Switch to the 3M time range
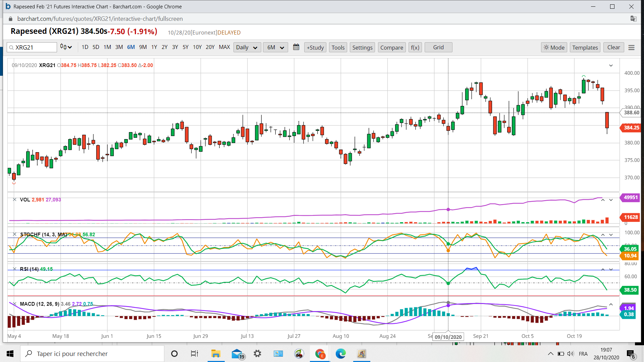Screen dimensions: 644x362 (x=119, y=47)
